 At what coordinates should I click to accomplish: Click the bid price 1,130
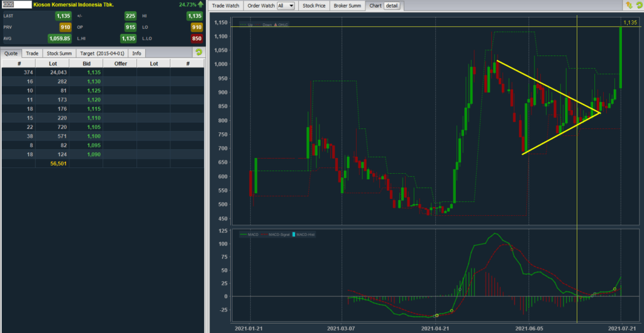point(94,81)
